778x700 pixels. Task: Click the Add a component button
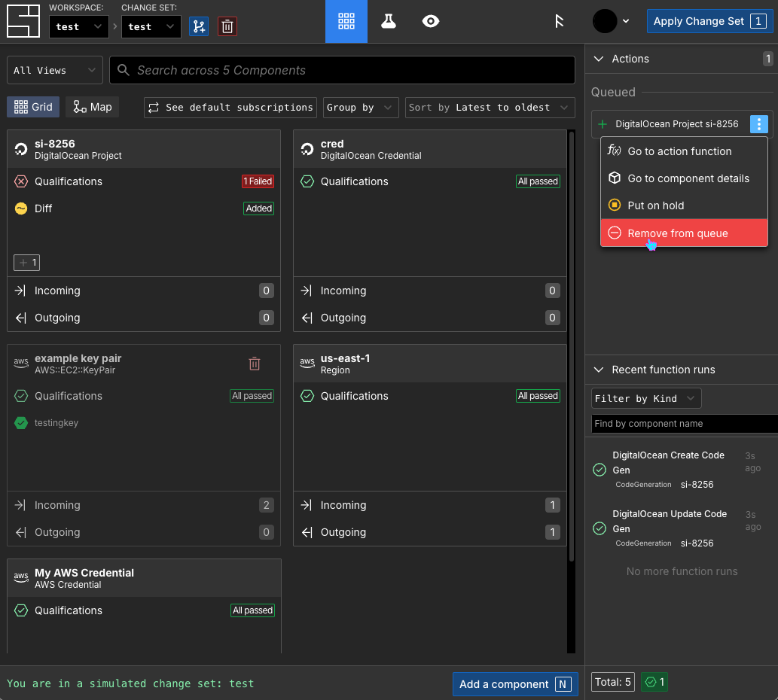pyautogui.click(x=514, y=684)
